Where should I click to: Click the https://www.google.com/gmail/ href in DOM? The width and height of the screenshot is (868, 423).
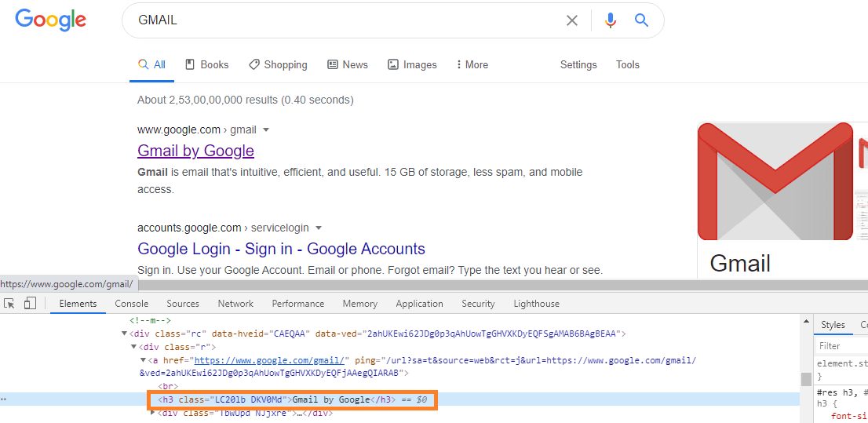[x=272, y=360]
